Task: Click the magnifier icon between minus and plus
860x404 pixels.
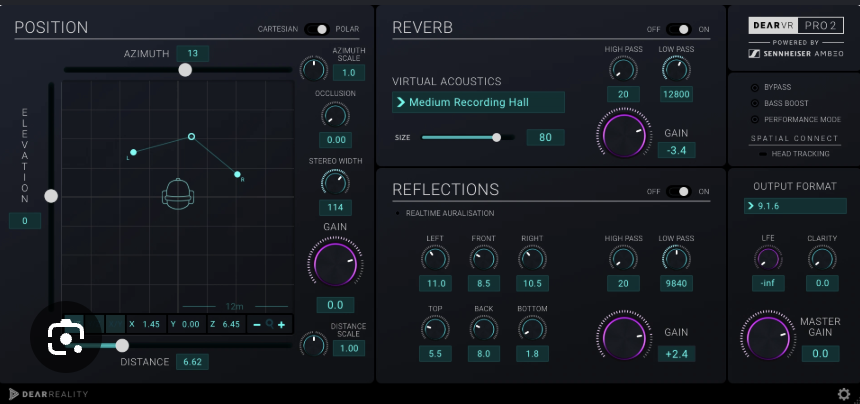Action: pos(269,325)
